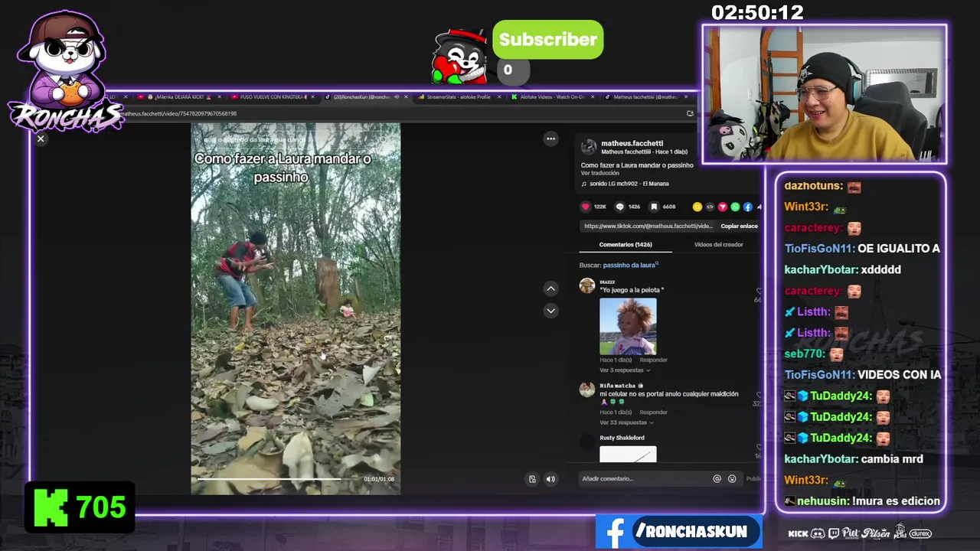Open the three-dot more options menu

[x=550, y=139]
